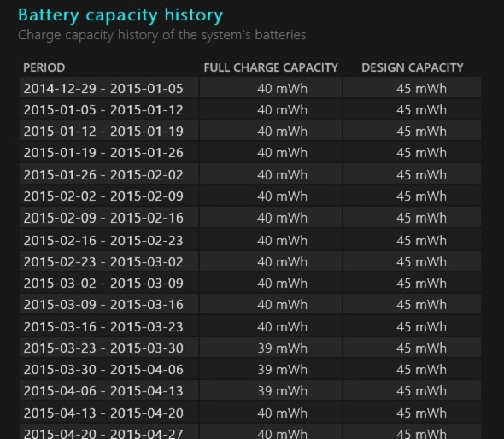Click the 2015-01-26 - 2015-02-02 period cell
This screenshot has width=504, height=439.
coord(103,175)
